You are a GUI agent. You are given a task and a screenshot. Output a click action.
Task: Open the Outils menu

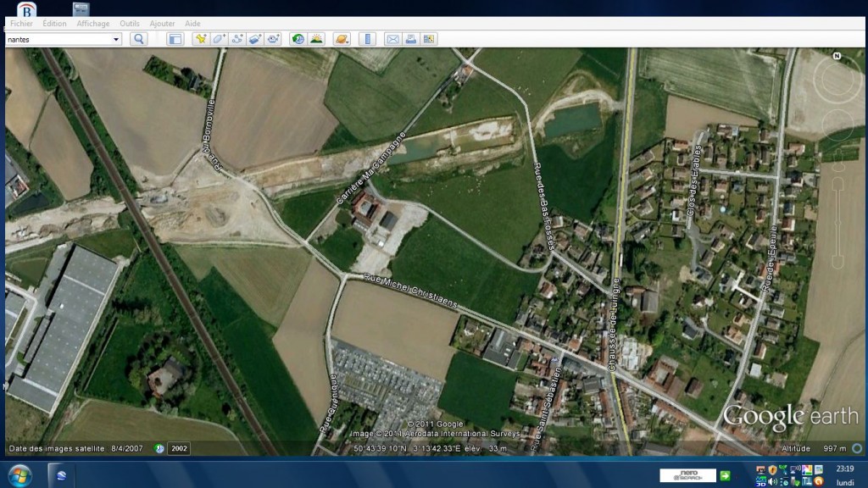click(130, 24)
